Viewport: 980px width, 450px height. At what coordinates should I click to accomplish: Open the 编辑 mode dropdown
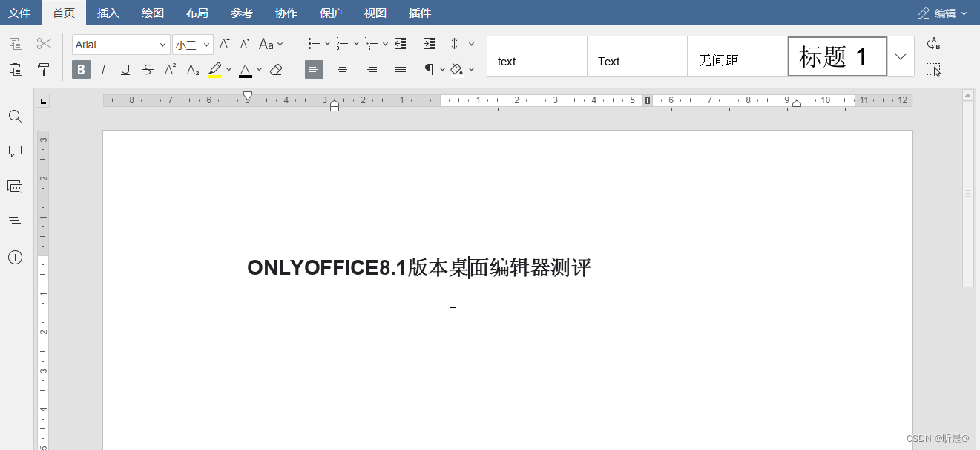[942, 13]
